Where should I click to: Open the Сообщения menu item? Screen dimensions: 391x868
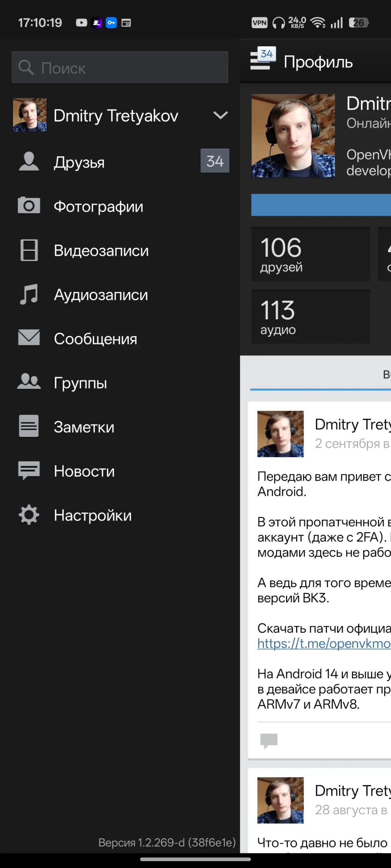click(x=120, y=338)
